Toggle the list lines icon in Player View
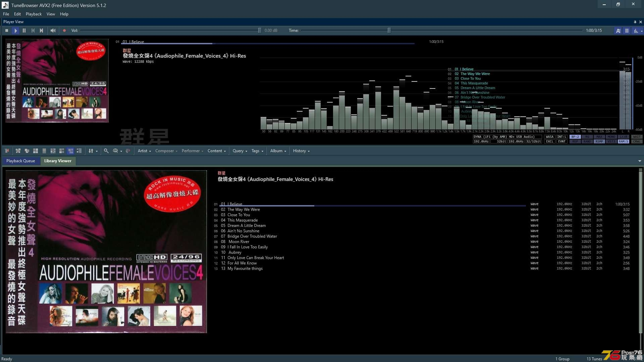The width and height of the screenshot is (644, 362). point(627,31)
